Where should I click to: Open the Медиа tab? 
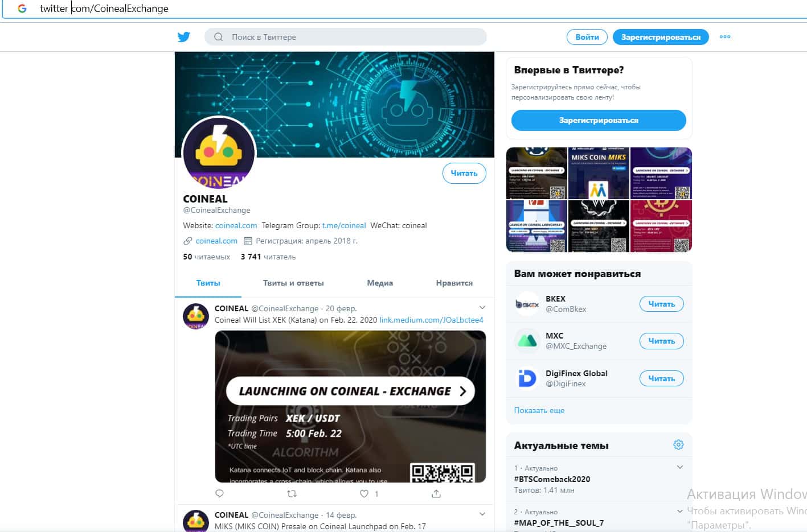click(x=380, y=283)
